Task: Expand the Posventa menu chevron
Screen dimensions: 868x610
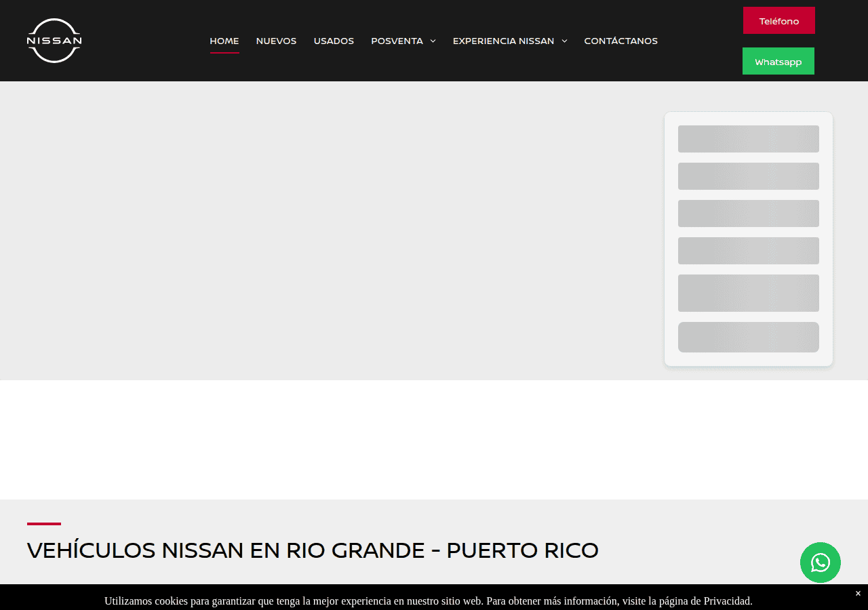Action: 433,41
